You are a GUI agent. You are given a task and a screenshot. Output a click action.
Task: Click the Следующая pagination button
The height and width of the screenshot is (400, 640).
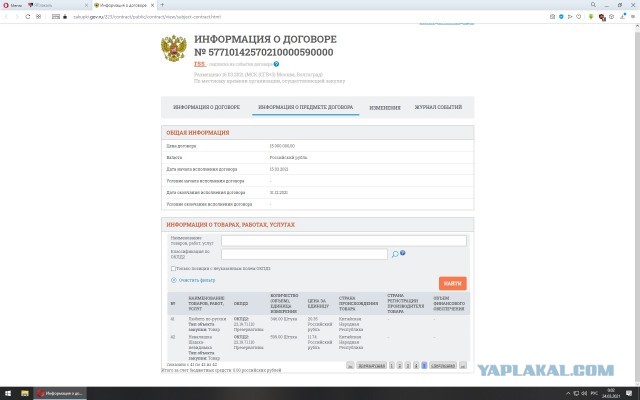pos(443,366)
